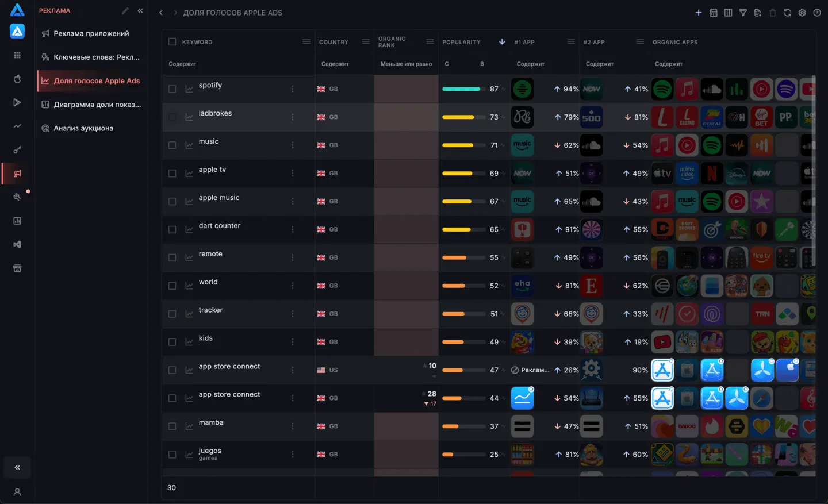The height and width of the screenshot is (504, 828).
Task: Click the columns layout icon in toolbar
Action: pyautogui.click(x=728, y=13)
